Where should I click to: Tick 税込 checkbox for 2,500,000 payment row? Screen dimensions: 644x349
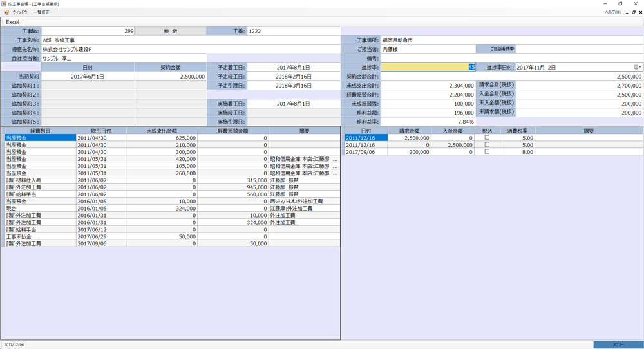[x=487, y=145]
